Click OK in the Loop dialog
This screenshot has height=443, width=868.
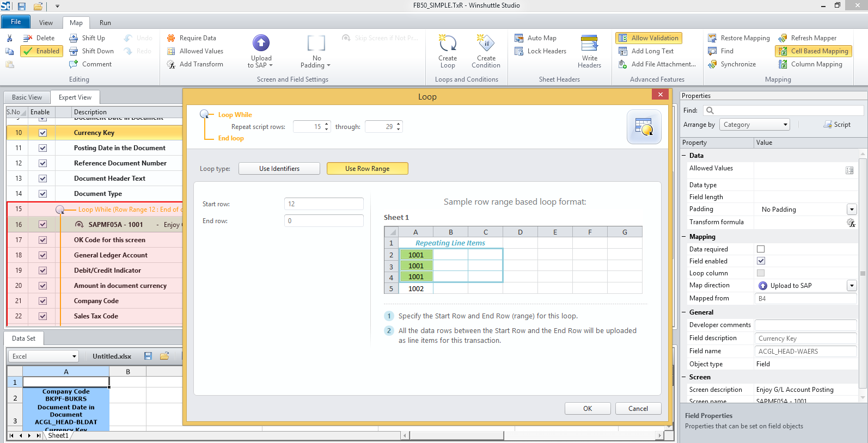click(588, 409)
